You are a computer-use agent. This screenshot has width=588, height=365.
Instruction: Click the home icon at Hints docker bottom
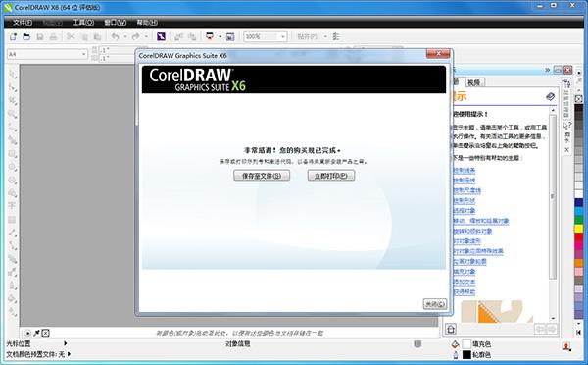451,329
